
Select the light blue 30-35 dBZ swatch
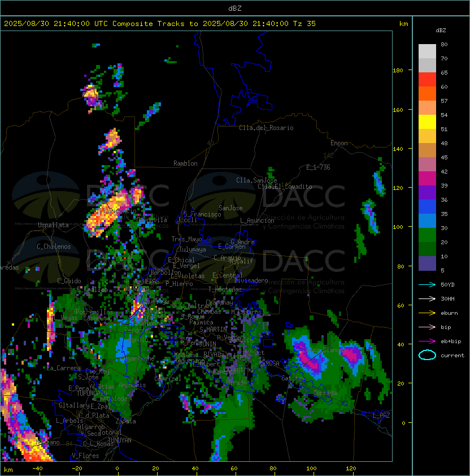(x=427, y=220)
